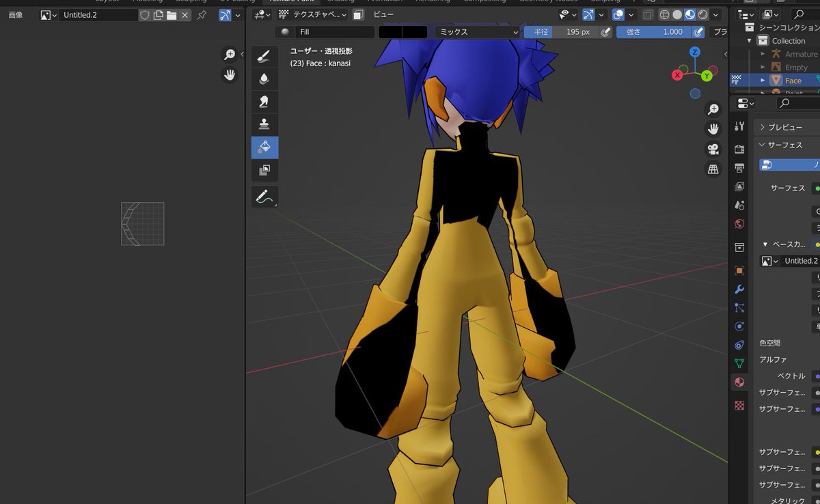
Task: Open image folder icon
Action: pyautogui.click(x=172, y=15)
